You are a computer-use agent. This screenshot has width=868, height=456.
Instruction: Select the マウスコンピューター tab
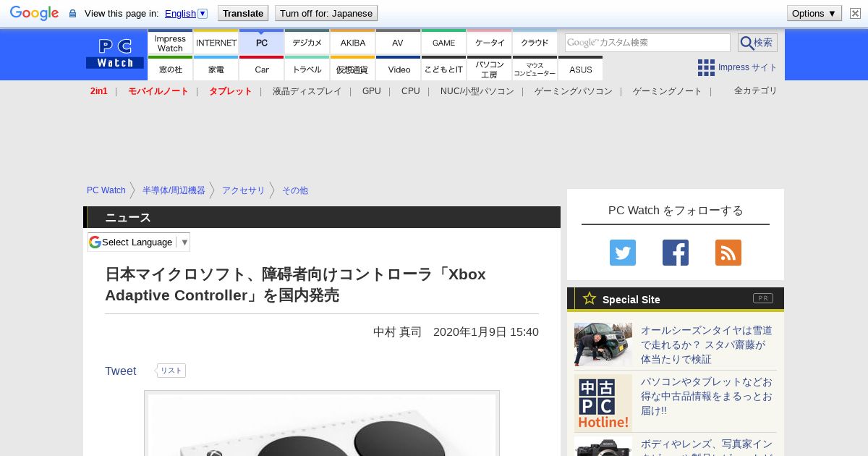point(535,69)
